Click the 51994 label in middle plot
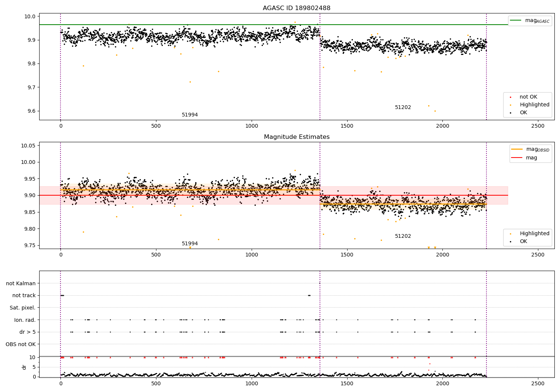Viewport: 560px width, 392px height. pyautogui.click(x=190, y=244)
